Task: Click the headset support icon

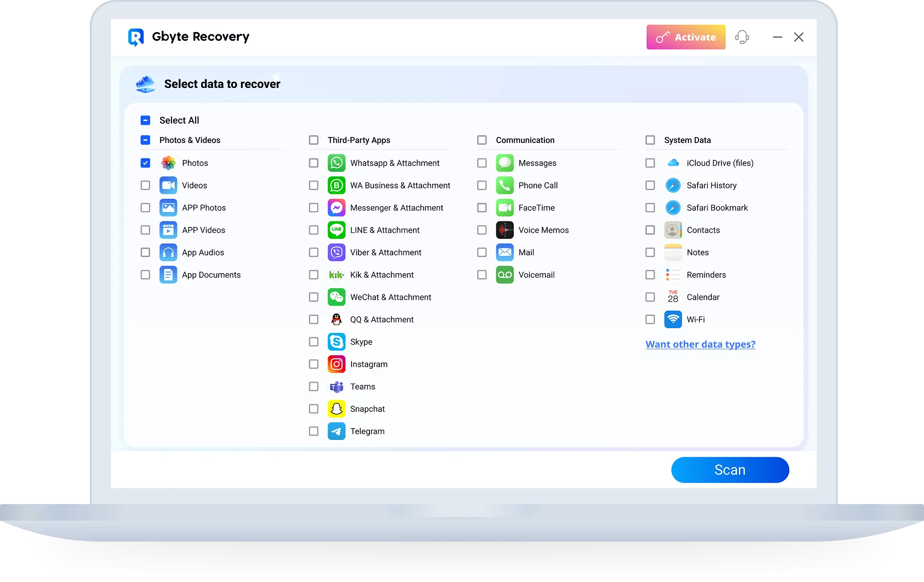Action: click(742, 37)
